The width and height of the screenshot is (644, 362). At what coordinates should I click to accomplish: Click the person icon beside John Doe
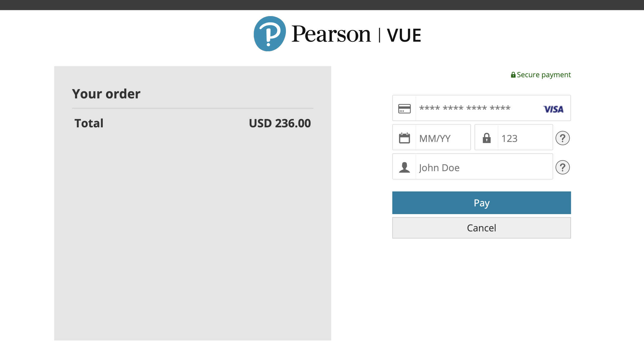coord(404,167)
